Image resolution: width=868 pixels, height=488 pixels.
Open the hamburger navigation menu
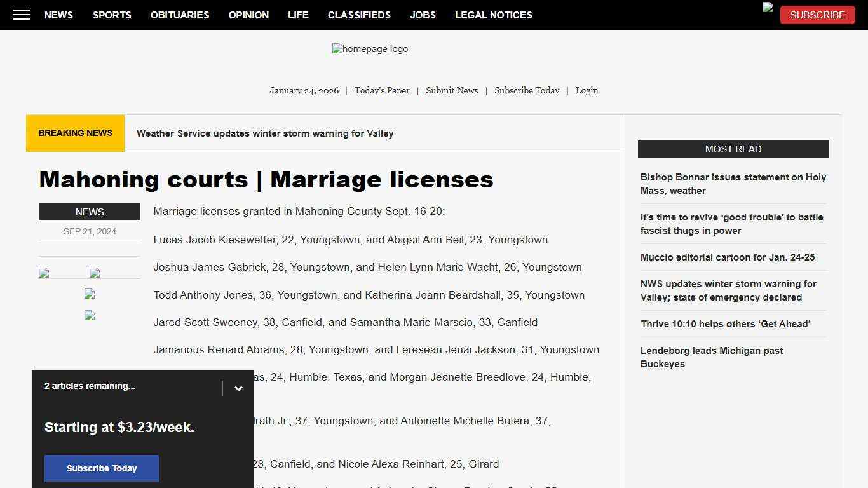[x=21, y=15]
